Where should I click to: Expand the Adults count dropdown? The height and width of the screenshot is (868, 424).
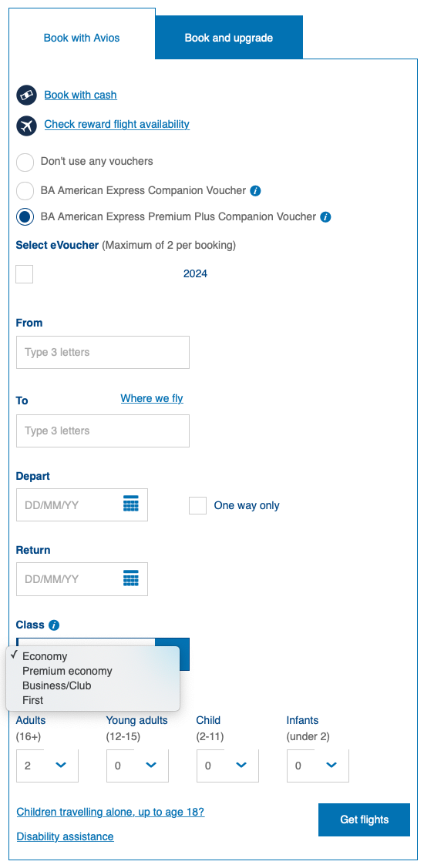[x=47, y=766]
